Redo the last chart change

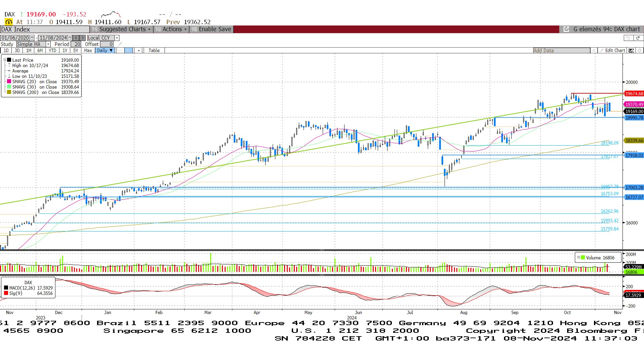(x=638, y=38)
